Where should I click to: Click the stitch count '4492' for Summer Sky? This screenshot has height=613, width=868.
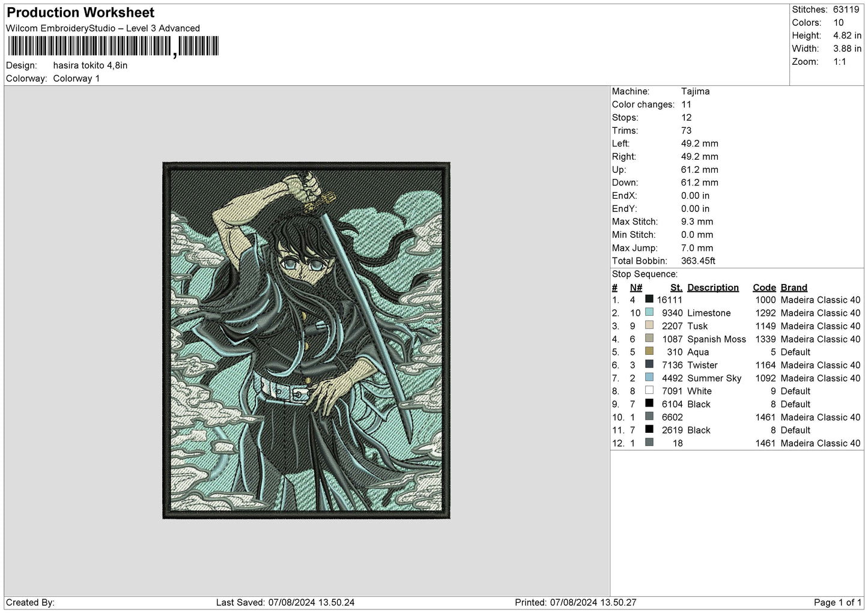click(x=672, y=379)
